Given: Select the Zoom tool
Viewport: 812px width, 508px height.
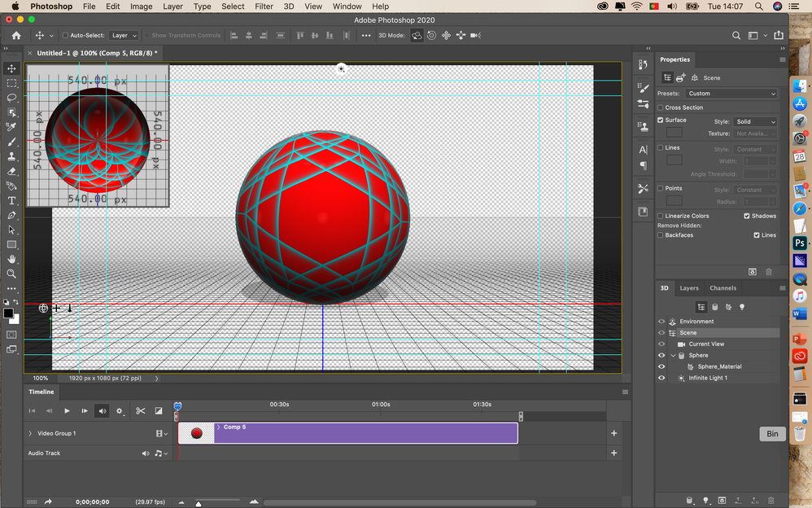Looking at the screenshot, I should 11,274.
